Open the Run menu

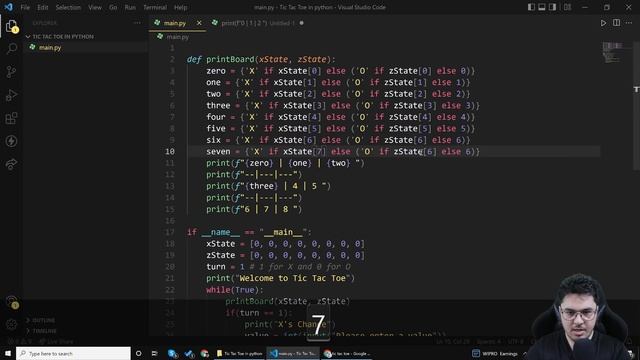[130, 7]
